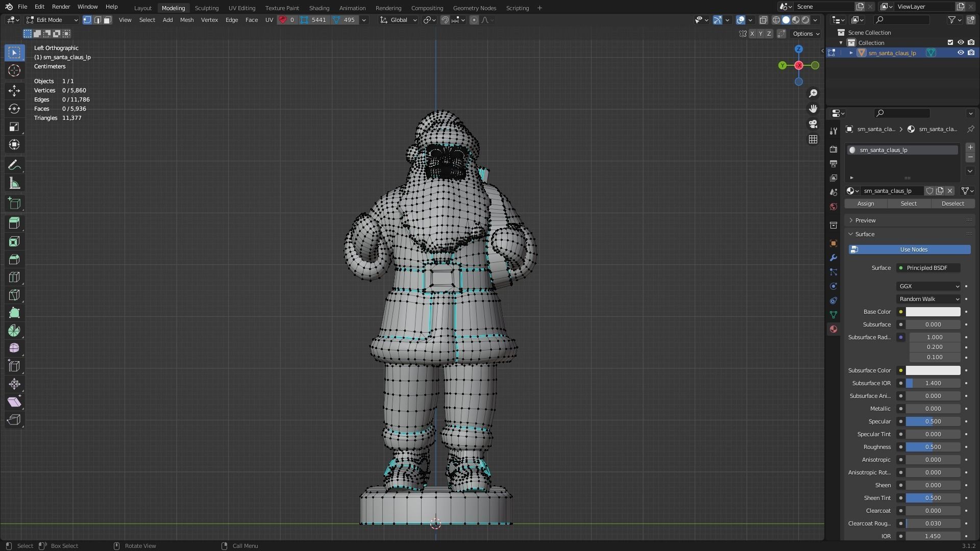Toggle snapping magnet
The height and width of the screenshot is (551, 980).
(445, 20)
